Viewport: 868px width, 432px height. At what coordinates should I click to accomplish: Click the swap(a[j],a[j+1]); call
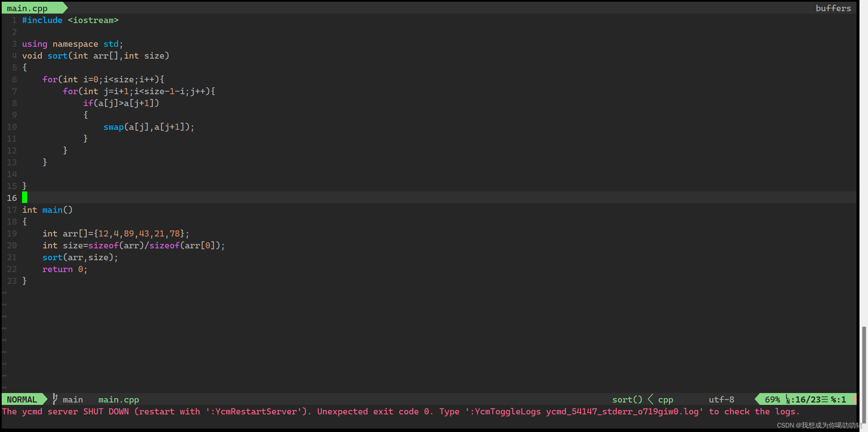click(x=149, y=127)
